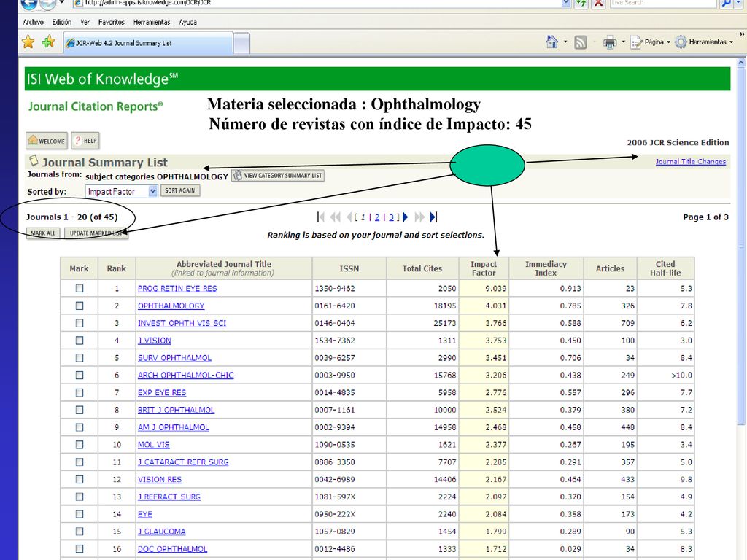Expand the command bar overflow chevron
Screen dimensions: 747x560
pyautogui.click(x=742, y=34)
